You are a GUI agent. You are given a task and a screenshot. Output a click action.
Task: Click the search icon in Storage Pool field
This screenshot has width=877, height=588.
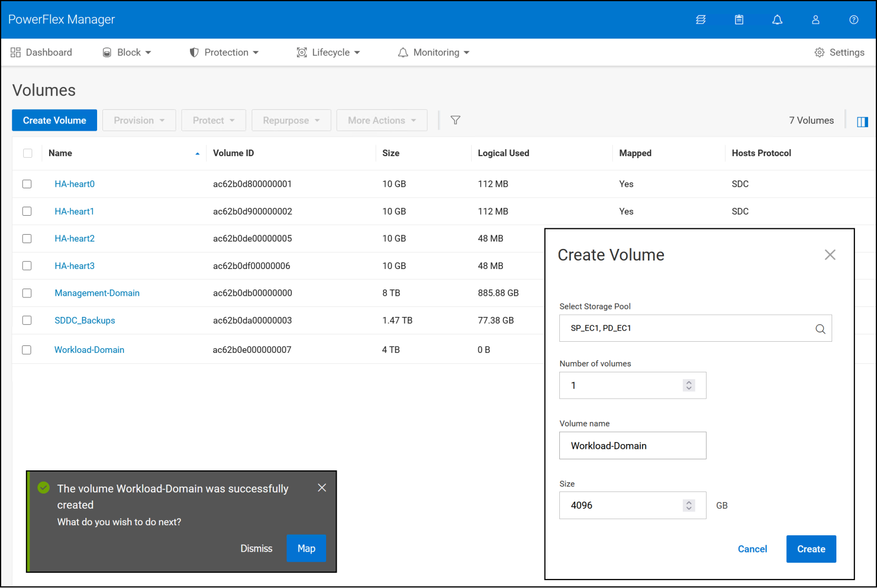point(821,329)
